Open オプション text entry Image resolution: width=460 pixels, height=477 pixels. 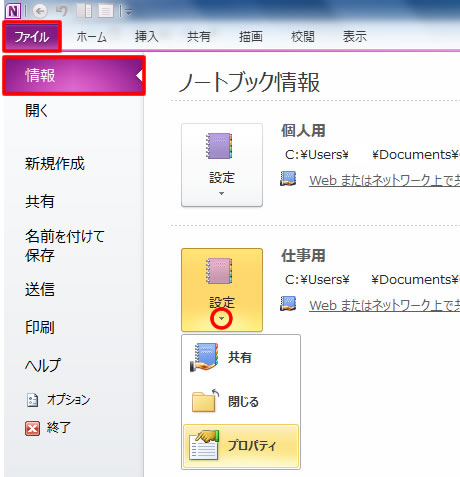tap(68, 399)
